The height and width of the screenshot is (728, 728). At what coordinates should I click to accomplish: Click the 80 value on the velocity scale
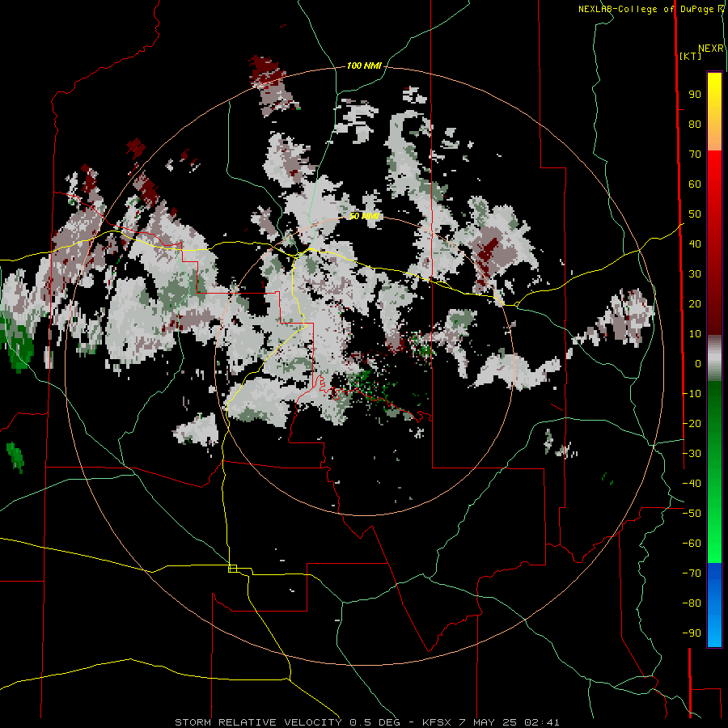tap(695, 124)
